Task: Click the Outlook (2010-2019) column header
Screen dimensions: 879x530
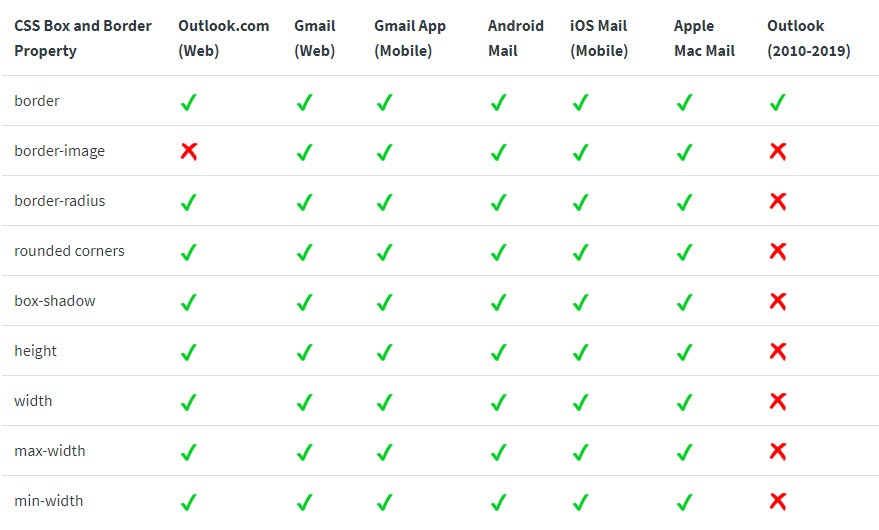Action: pyautogui.click(x=808, y=38)
